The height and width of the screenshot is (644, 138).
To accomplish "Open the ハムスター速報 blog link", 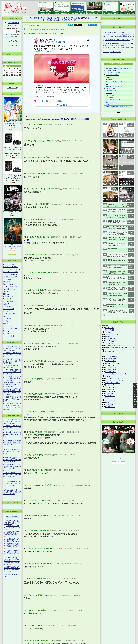I will click(109, 328).
